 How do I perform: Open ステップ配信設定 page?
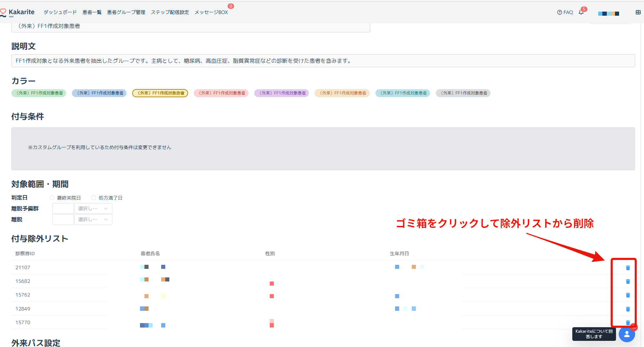click(170, 12)
